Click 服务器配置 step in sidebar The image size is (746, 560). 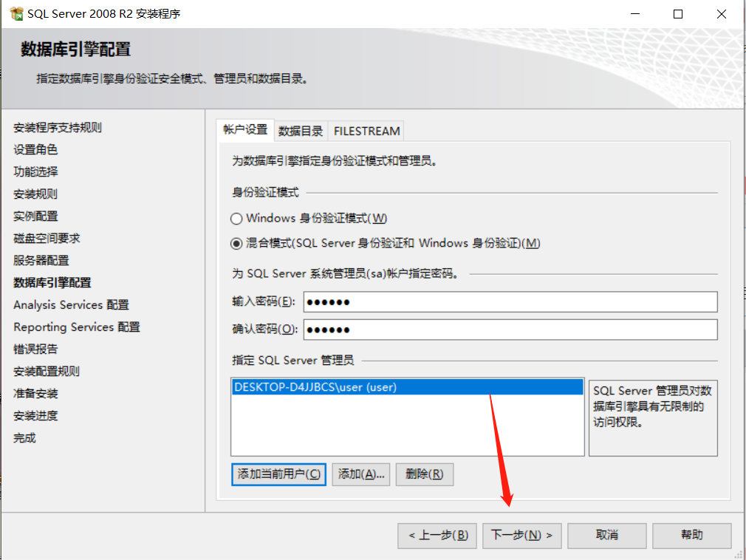click(41, 260)
